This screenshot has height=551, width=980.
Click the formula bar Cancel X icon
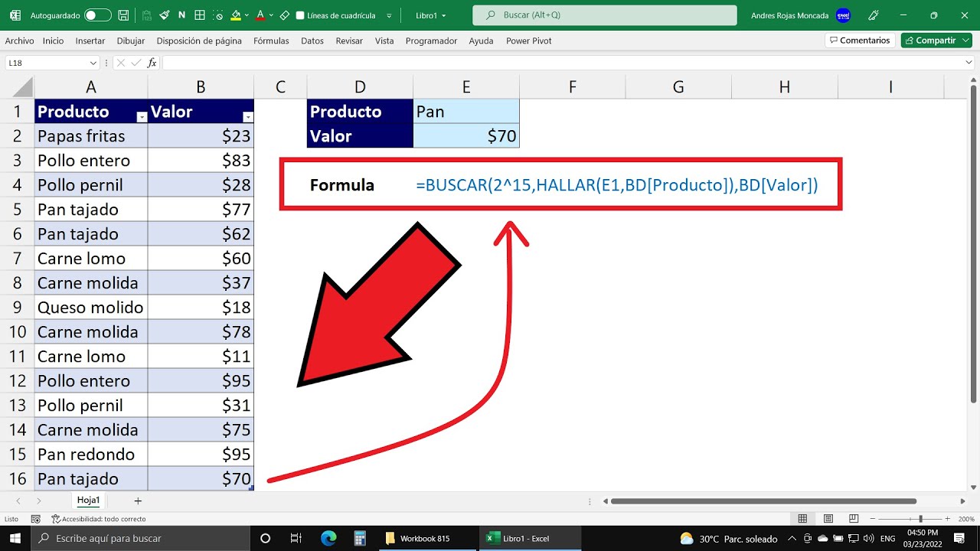122,63
